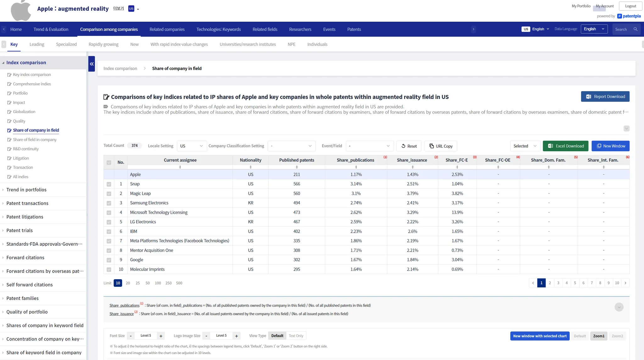Click the Apple logo image
The image size is (644, 360).
[x=21, y=10]
